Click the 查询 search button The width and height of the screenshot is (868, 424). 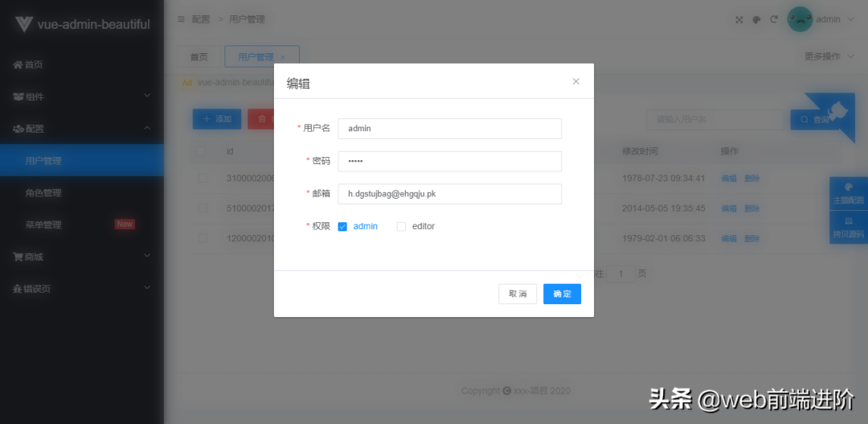(813, 120)
